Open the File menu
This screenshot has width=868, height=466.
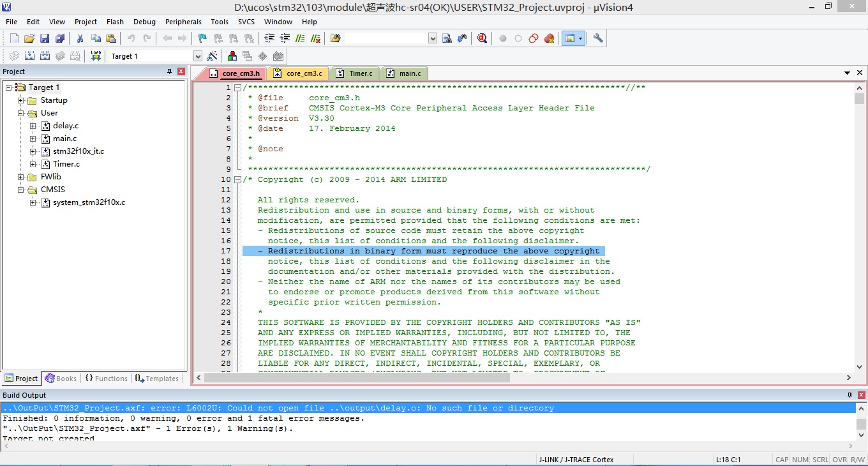(11, 22)
